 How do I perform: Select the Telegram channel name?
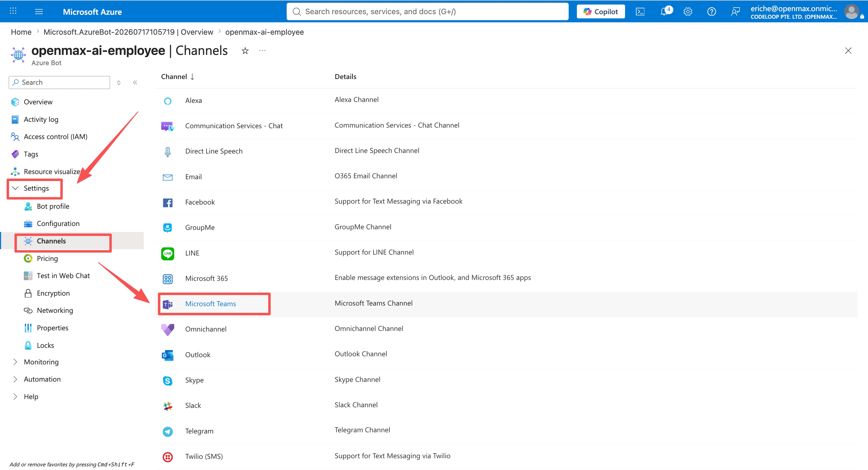coord(199,431)
